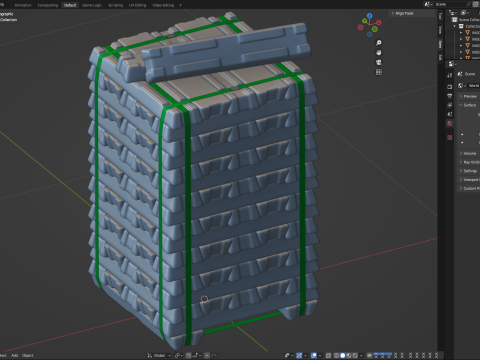The image size is (480, 360).
Task: Click the World name field
Action: pos(473,86)
